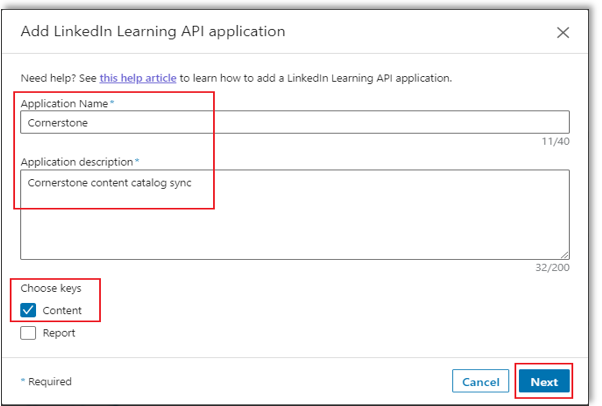This screenshot has width=602, height=406.
Task: Open the 'this help article' link
Action: click(138, 78)
